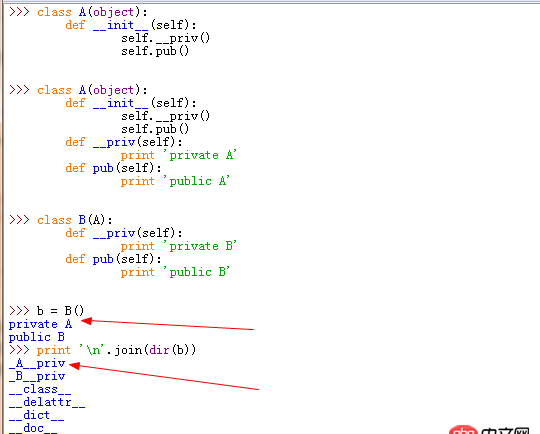Click 'self.__priv()' in the first class
The height and width of the screenshot is (434, 540).
coord(165,38)
